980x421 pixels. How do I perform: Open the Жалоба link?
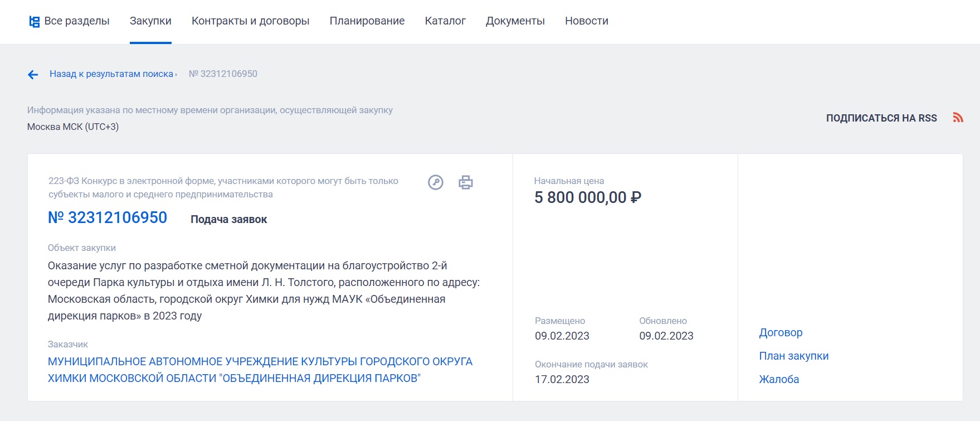[x=779, y=380]
